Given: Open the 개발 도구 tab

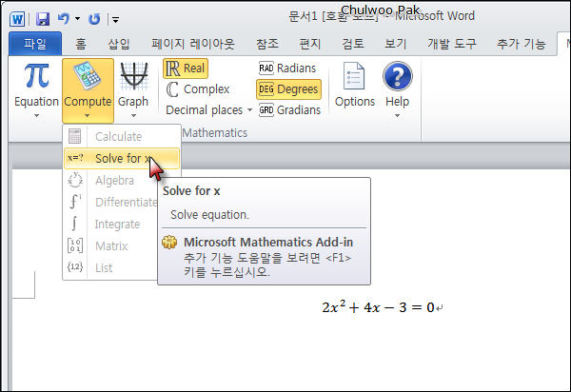Looking at the screenshot, I should pos(452,44).
